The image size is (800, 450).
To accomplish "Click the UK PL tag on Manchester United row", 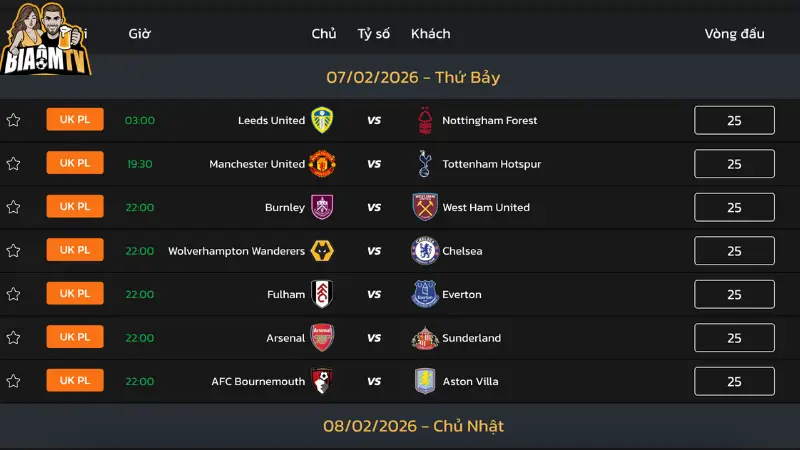I will pyautogui.click(x=75, y=163).
